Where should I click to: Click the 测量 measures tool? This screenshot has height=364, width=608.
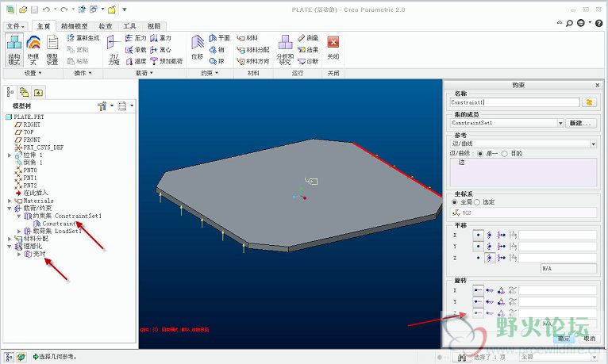[x=308, y=38]
